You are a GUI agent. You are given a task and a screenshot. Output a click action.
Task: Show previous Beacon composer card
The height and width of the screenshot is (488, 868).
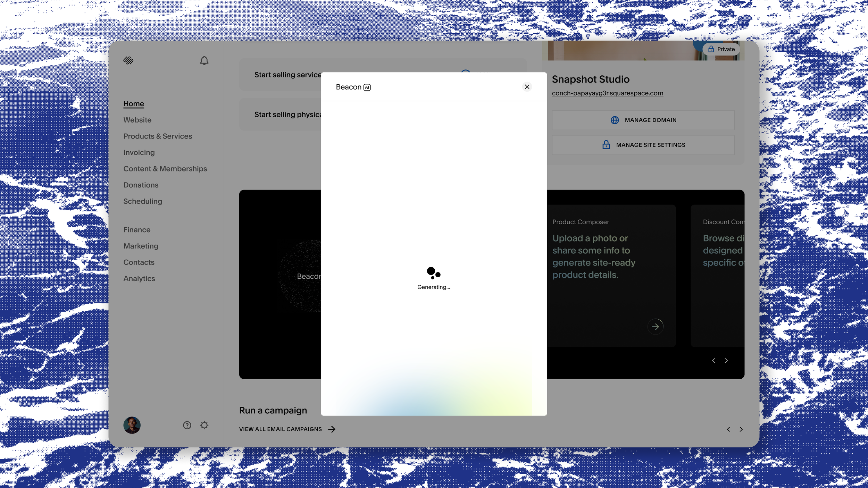pos(713,361)
